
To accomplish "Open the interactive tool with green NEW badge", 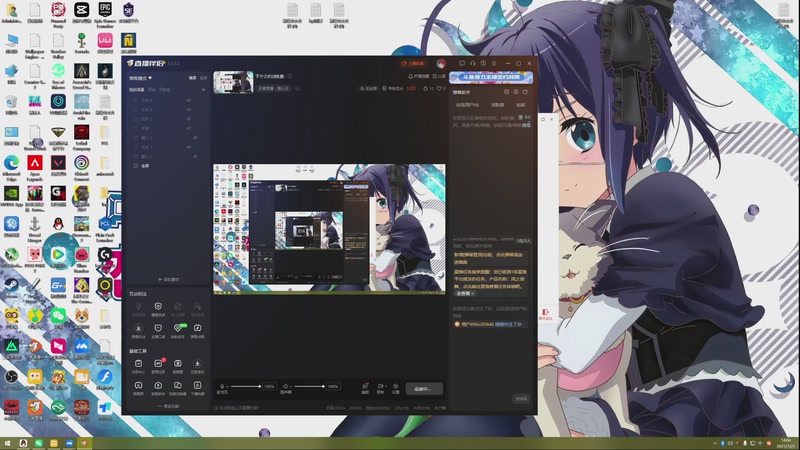I will coord(178,329).
